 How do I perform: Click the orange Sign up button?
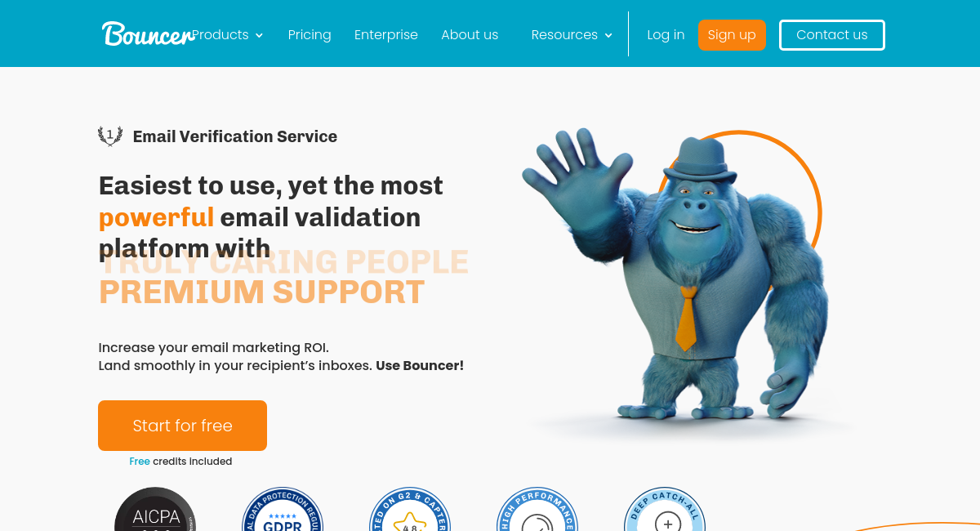point(732,35)
